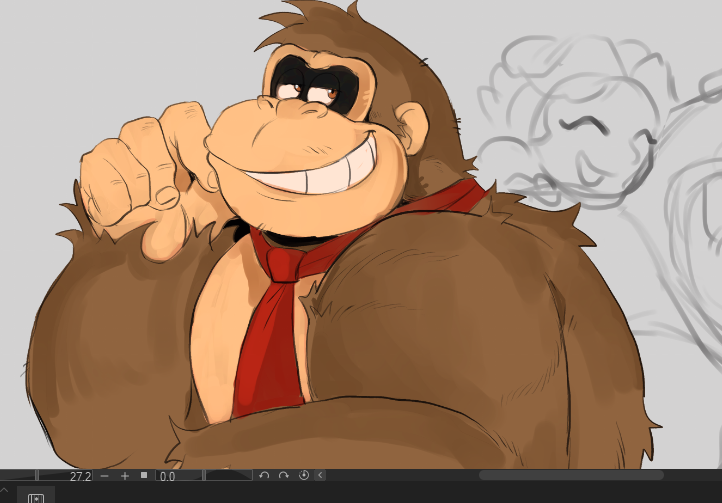Click the zoom in plus button
722x503 pixels.
pos(125,476)
